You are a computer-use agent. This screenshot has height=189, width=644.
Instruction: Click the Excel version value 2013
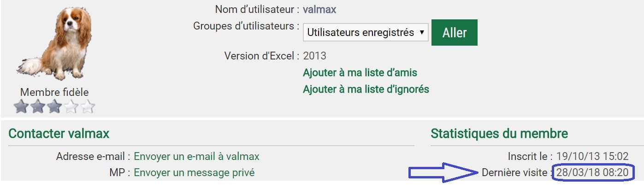[314, 56]
